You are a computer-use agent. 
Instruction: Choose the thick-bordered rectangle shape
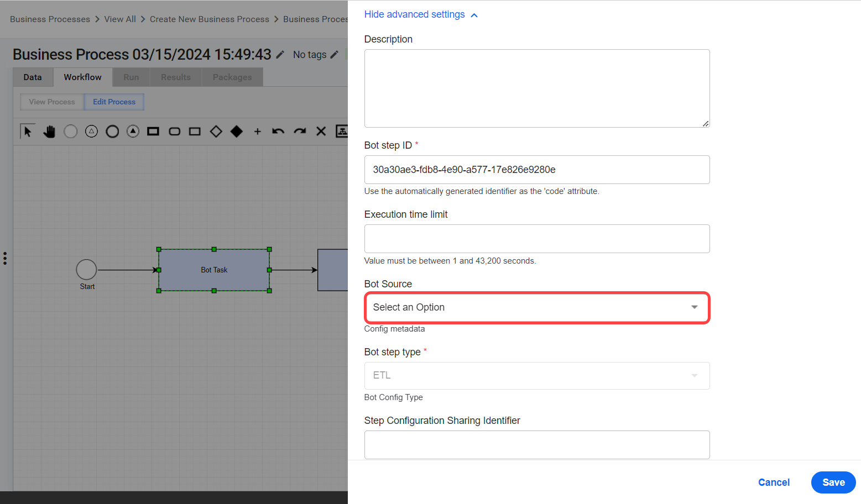(153, 132)
